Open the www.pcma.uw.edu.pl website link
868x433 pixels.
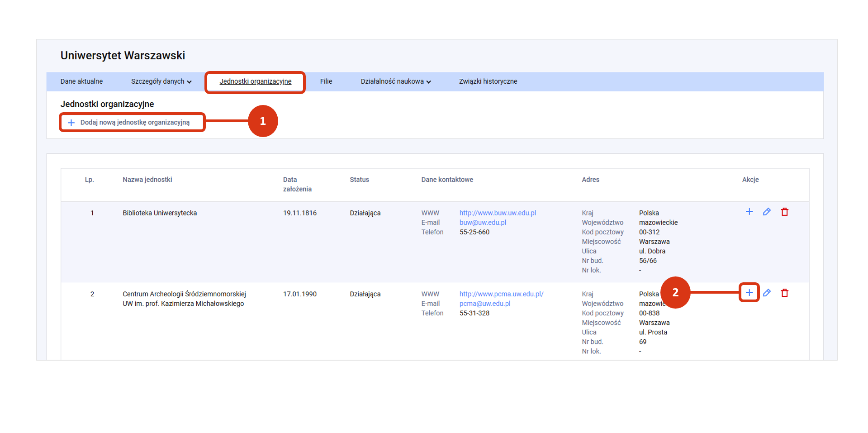tap(501, 294)
